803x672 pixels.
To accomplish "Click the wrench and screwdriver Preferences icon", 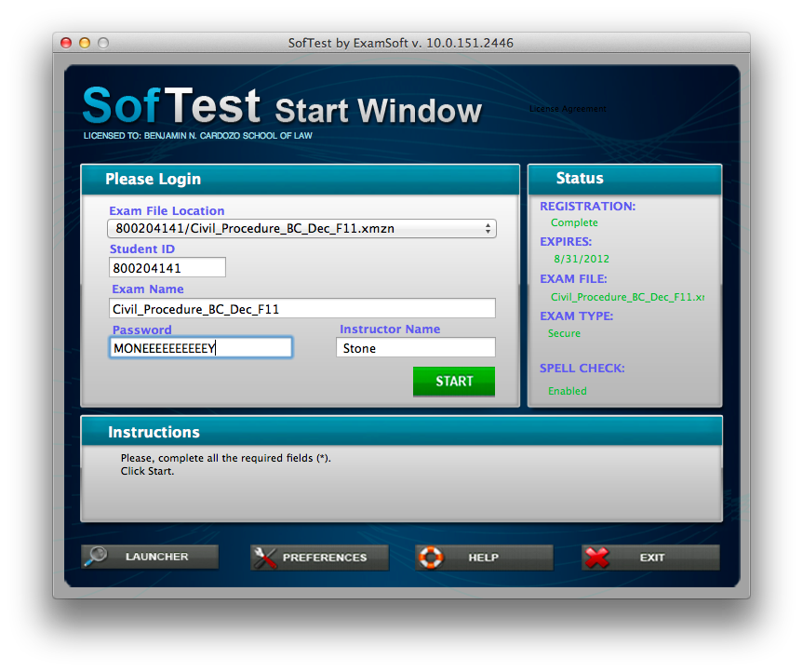I will coord(265,558).
